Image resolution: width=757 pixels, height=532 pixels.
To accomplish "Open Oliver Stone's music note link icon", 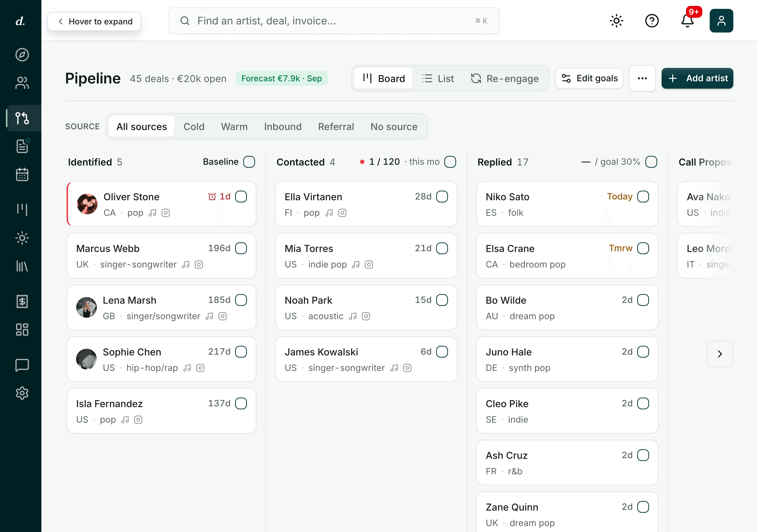I will pos(152,213).
